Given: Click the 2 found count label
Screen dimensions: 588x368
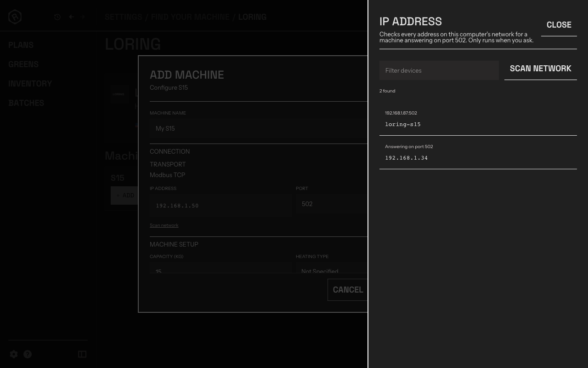Looking at the screenshot, I should 387,91.
